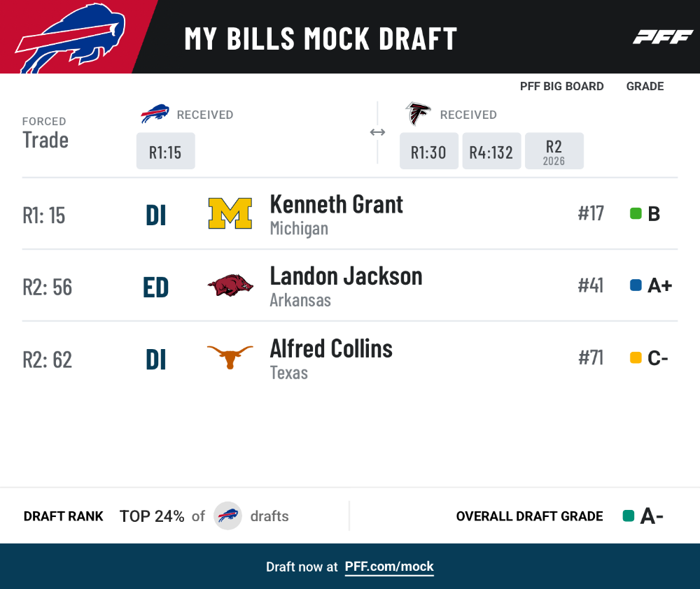Select the R4:132 pick chip
Image resolution: width=700 pixels, height=589 pixels.
pos(491,151)
